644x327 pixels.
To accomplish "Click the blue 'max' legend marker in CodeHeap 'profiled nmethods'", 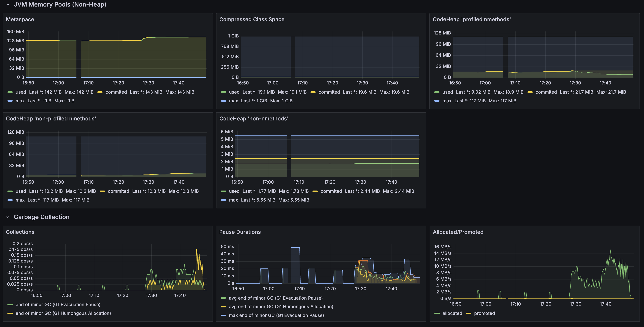I will (437, 101).
